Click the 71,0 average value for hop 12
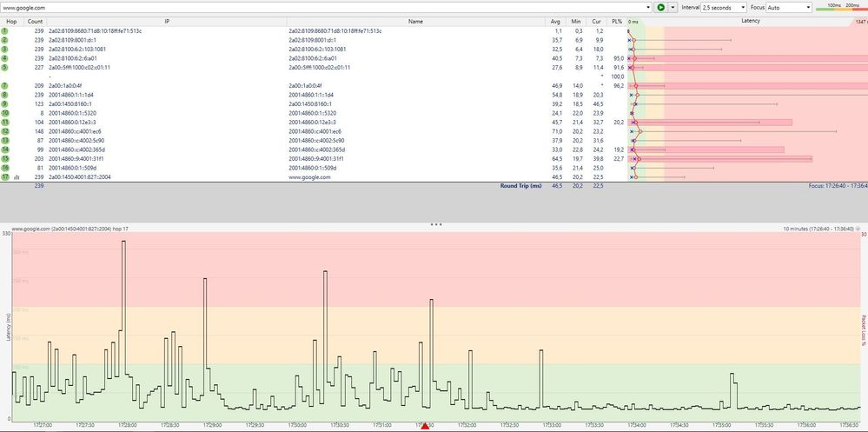The width and height of the screenshot is (868, 432). (557, 131)
